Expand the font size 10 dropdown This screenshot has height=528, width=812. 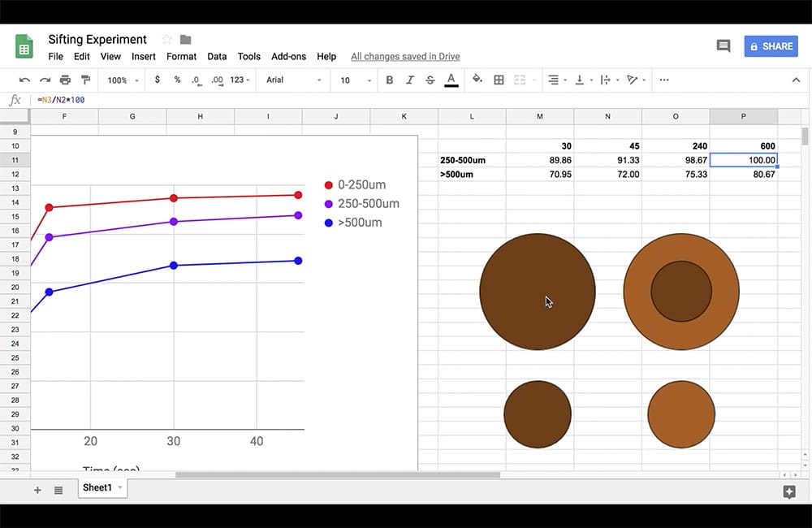353,80
